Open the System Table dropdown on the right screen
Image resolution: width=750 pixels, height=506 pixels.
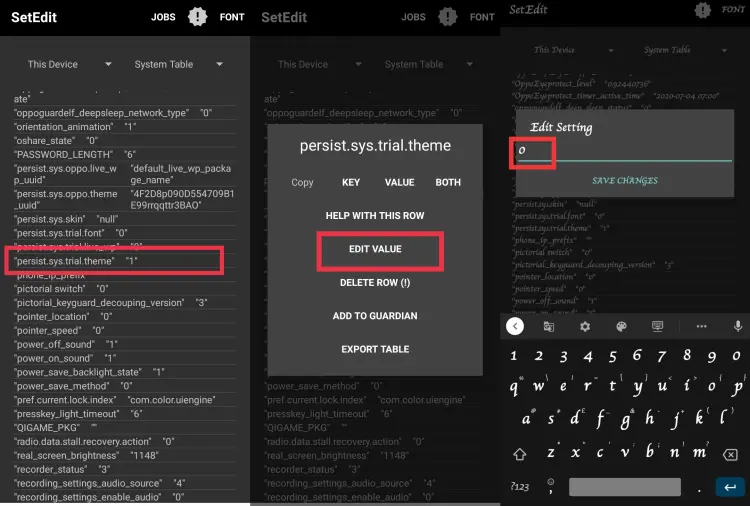pyautogui.click(x=685, y=50)
